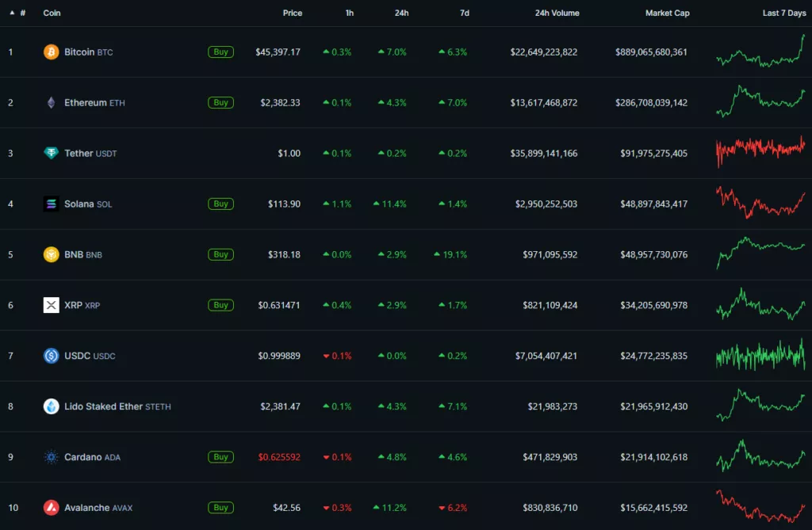Open Cardano's 7-day sparkline chart
This screenshot has height=530, width=812.
pos(760,456)
